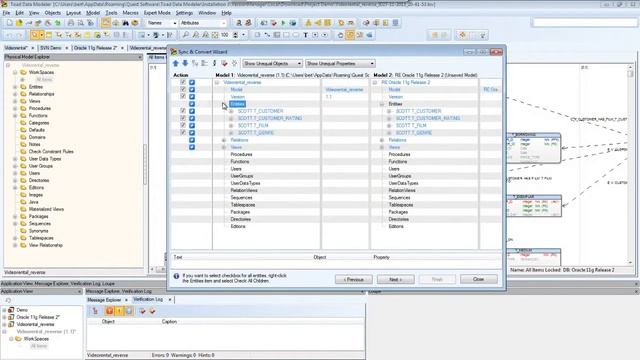Image resolution: width=640 pixels, height=360 pixels.
Task: Click the binoculars Find icon
Action: (x=125, y=23)
